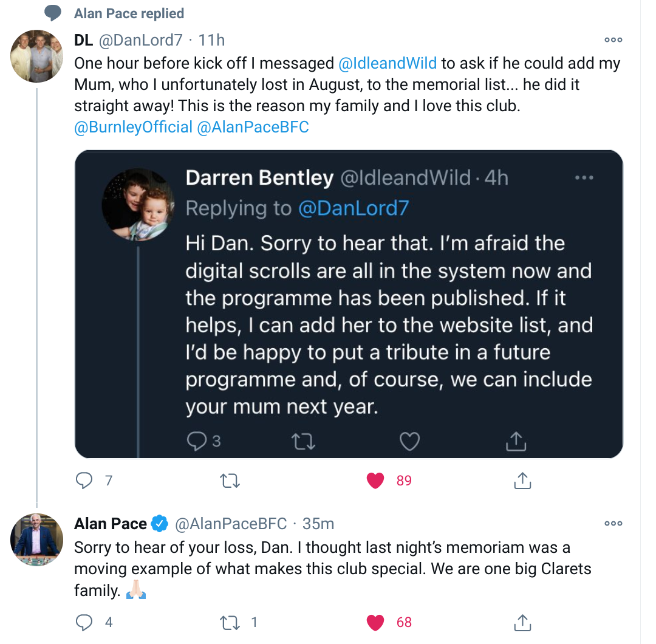Open more options for Alan Pace's tweet
Viewport: 656px width, 644px height.
613,523
